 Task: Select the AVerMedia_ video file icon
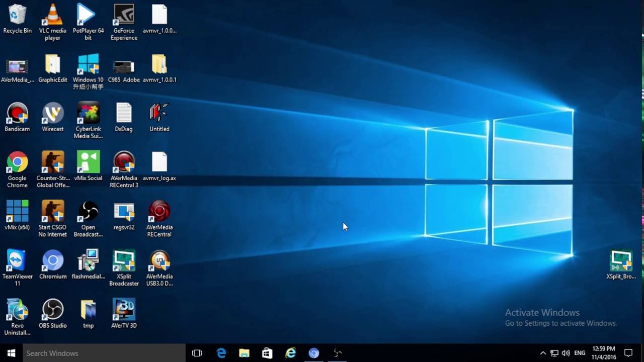point(17,69)
